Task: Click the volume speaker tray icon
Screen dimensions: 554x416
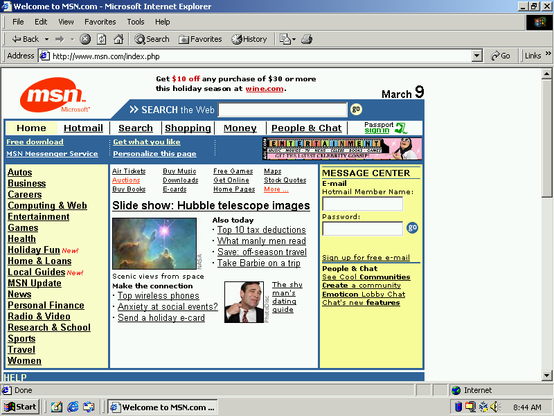Action: point(495,407)
